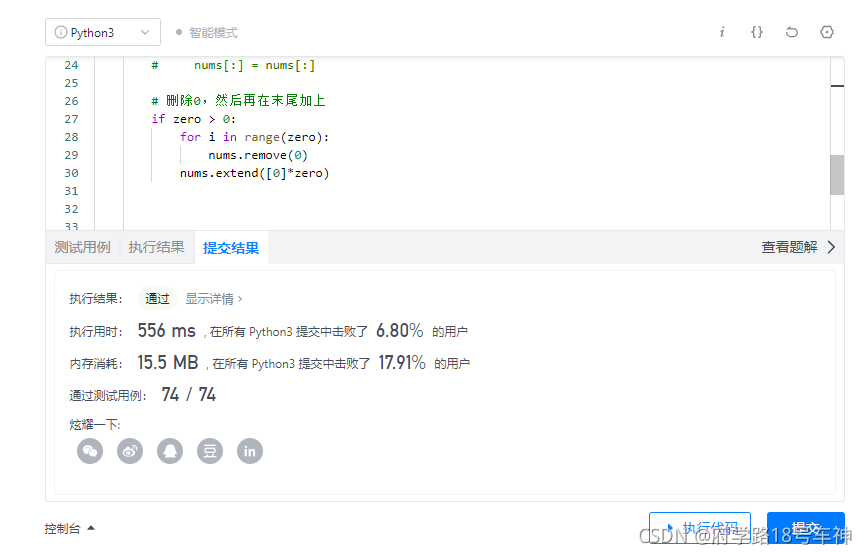Screen dimensions: 867x555
Task: Expand the chevron beside 查看题解
Action: coord(831,247)
